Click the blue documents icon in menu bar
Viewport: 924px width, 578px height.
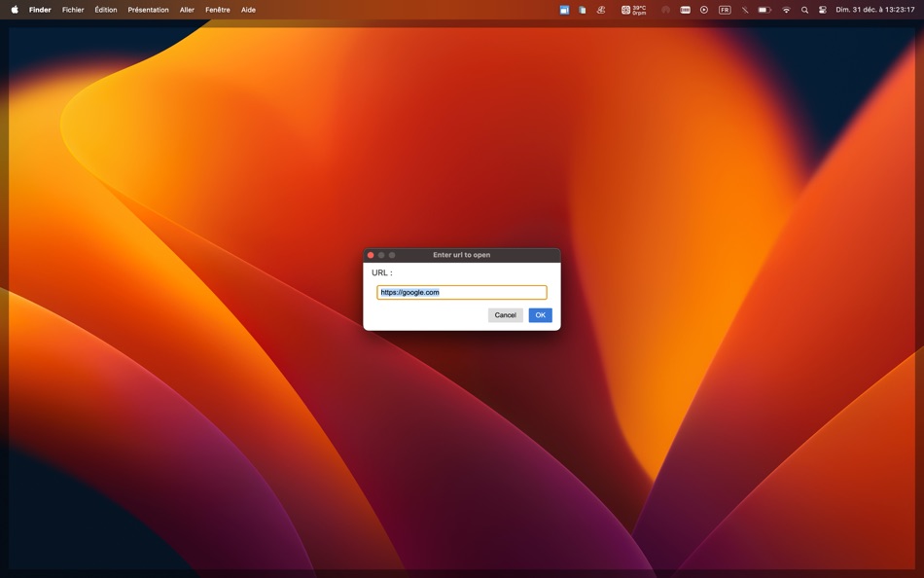(x=582, y=9)
